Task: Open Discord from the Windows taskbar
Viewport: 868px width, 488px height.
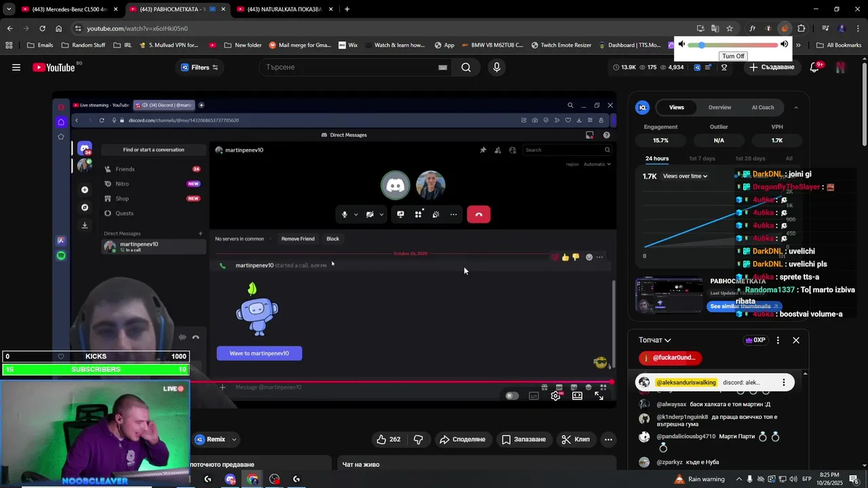Action: tap(230, 479)
